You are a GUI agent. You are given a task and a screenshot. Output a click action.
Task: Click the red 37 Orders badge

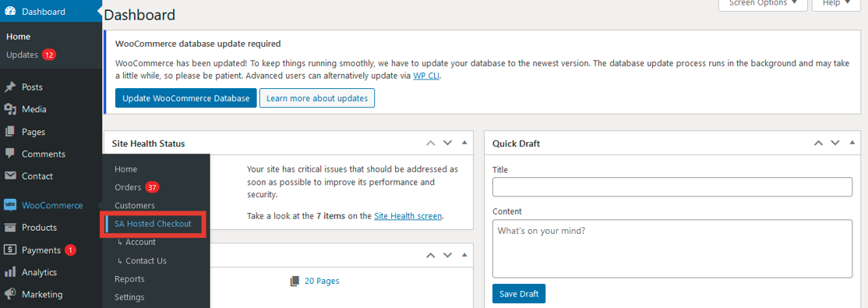152,187
